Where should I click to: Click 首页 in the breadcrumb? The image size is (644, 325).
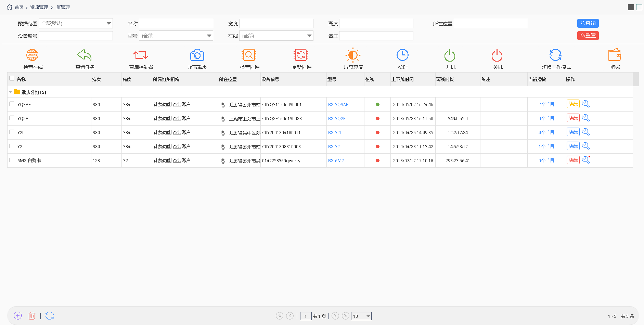pos(19,7)
